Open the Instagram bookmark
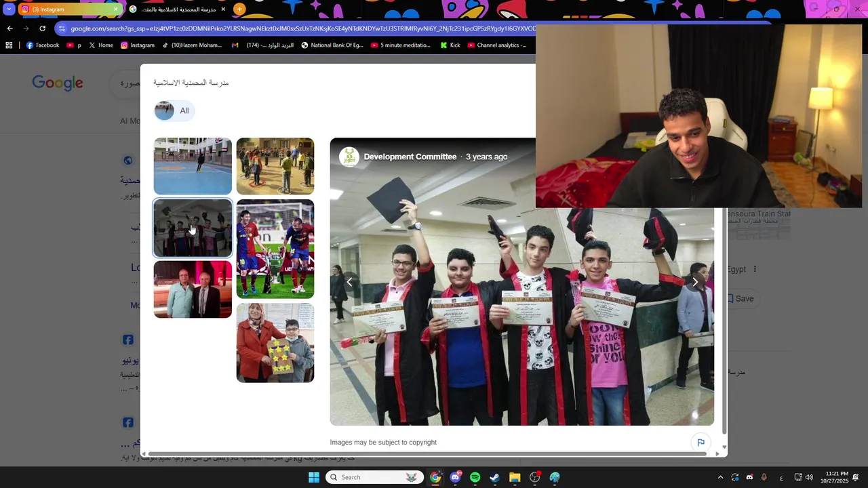The image size is (868, 488). pos(138,45)
